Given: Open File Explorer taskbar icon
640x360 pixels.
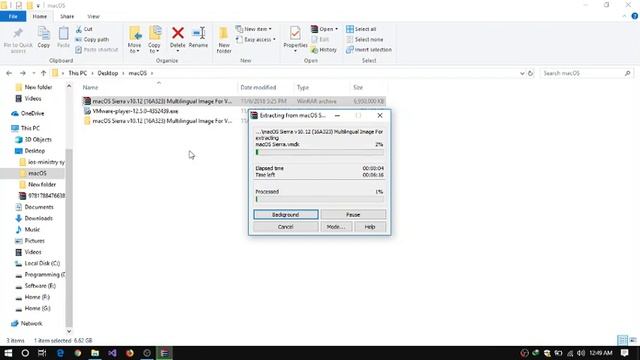Looking at the screenshot, I should (x=95, y=353).
